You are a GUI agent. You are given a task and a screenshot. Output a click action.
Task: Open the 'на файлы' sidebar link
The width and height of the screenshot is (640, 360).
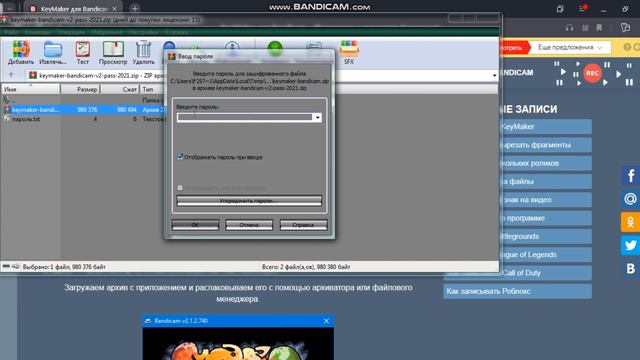pos(546,182)
